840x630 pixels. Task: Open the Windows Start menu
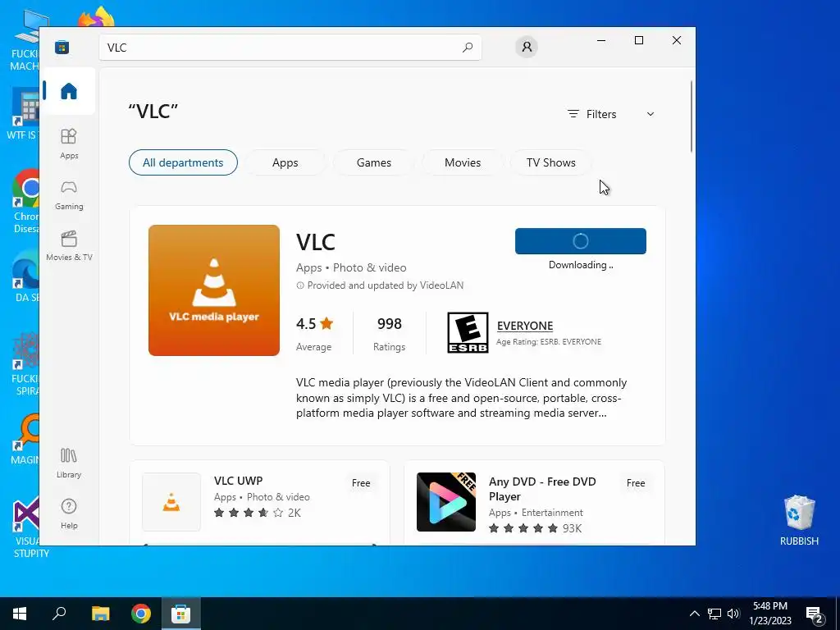click(x=20, y=614)
